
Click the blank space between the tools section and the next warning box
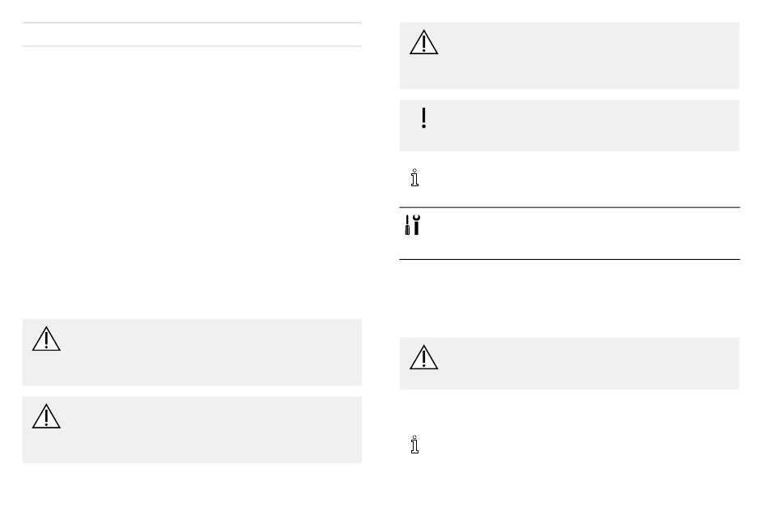[569, 299]
